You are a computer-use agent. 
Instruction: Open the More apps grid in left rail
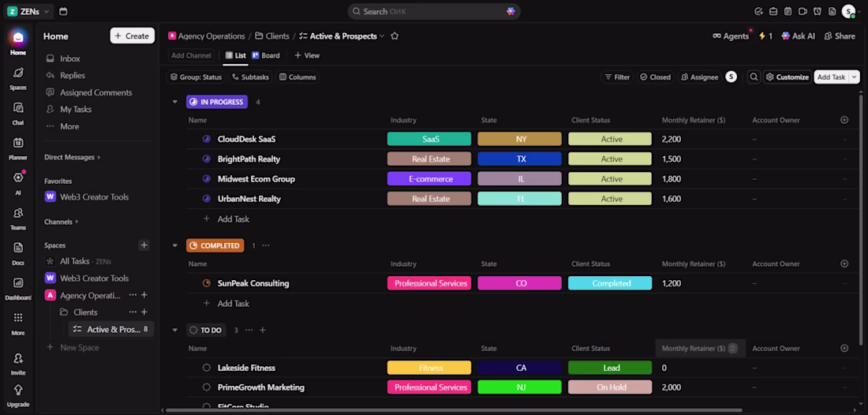[x=17, y=323]
